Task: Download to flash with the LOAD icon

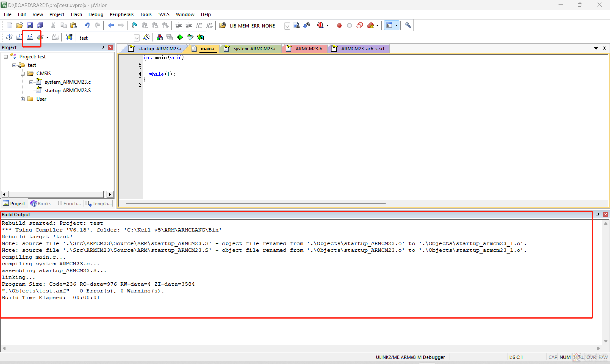Action: point(69,37)
